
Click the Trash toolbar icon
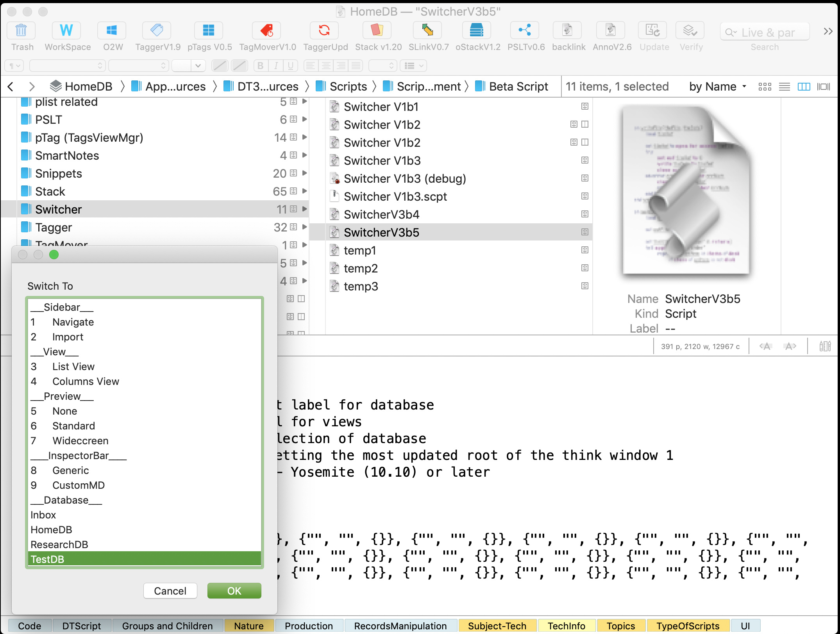point(21,31)
